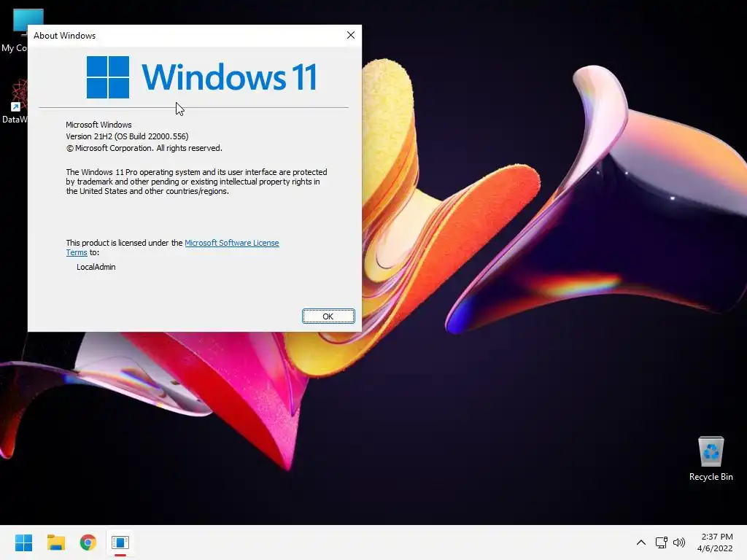Open the Microsoft Software License Terms link
This screenshot has height=560, width=747.
tap(231, 243)
